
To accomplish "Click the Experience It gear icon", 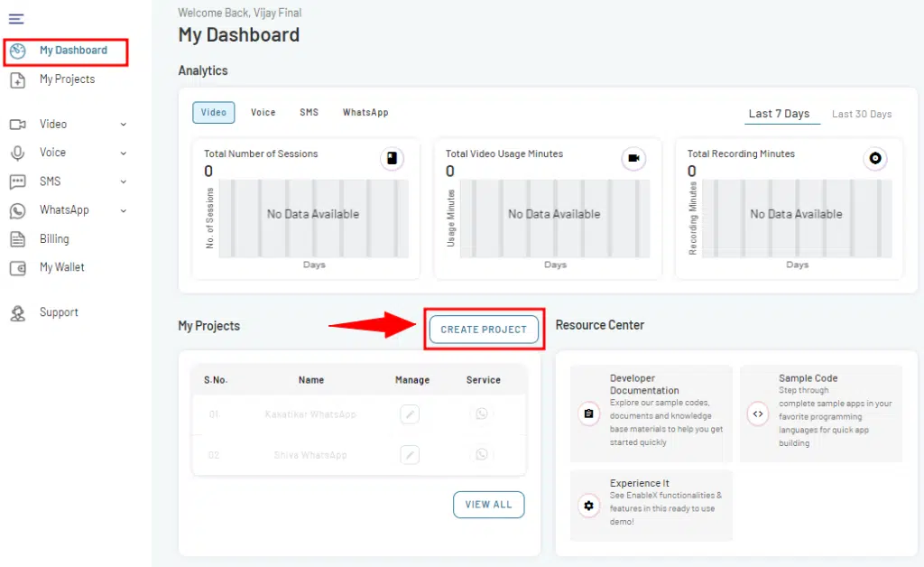I will (x=588, y=506).
